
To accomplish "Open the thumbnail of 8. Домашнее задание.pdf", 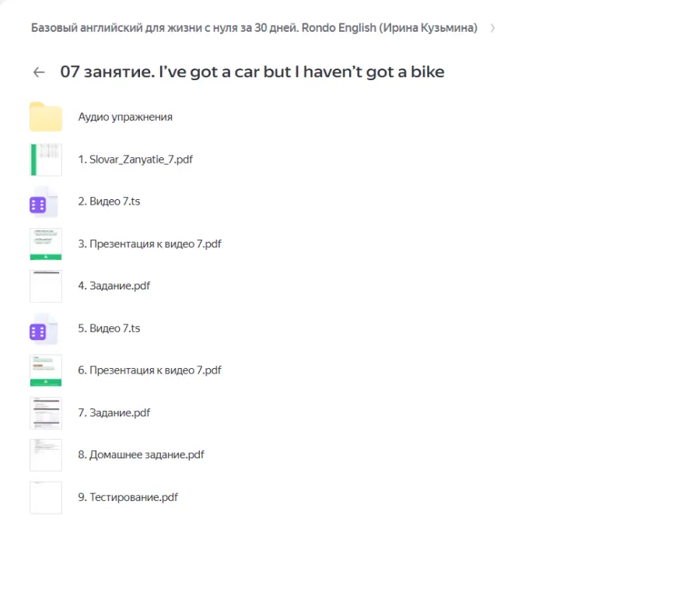I will pos(46,455).
